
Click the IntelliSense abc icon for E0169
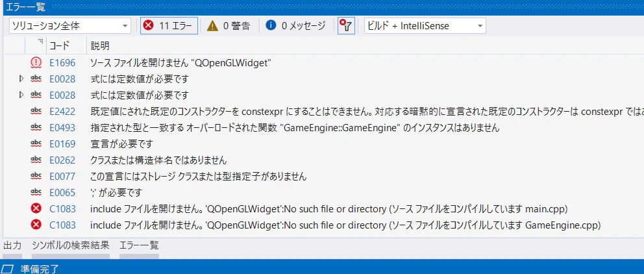click(x=36, y=144)
